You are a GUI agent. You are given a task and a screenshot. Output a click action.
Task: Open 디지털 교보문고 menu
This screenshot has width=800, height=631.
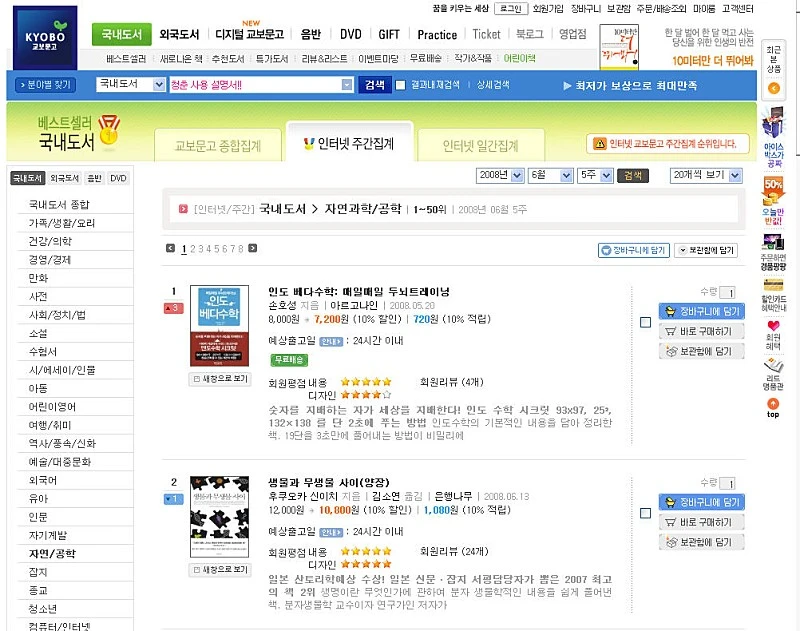pos(249,35)
